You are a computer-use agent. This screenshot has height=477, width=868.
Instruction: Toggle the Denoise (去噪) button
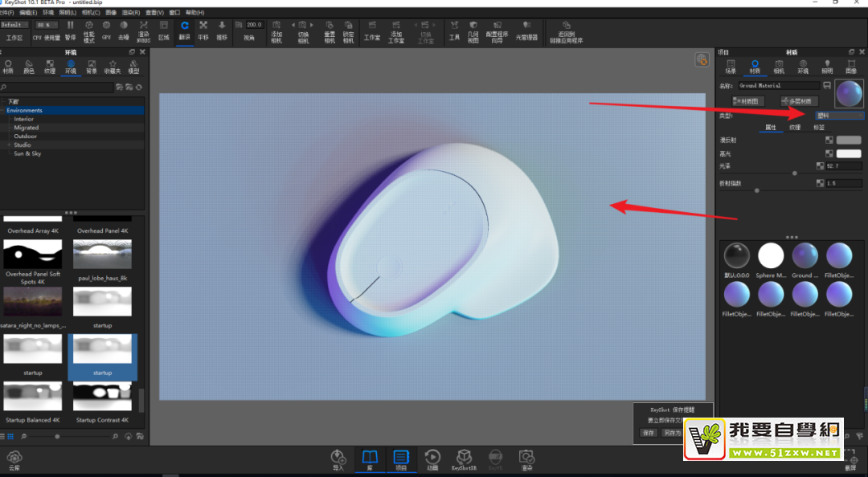click(x=124, y=31)
